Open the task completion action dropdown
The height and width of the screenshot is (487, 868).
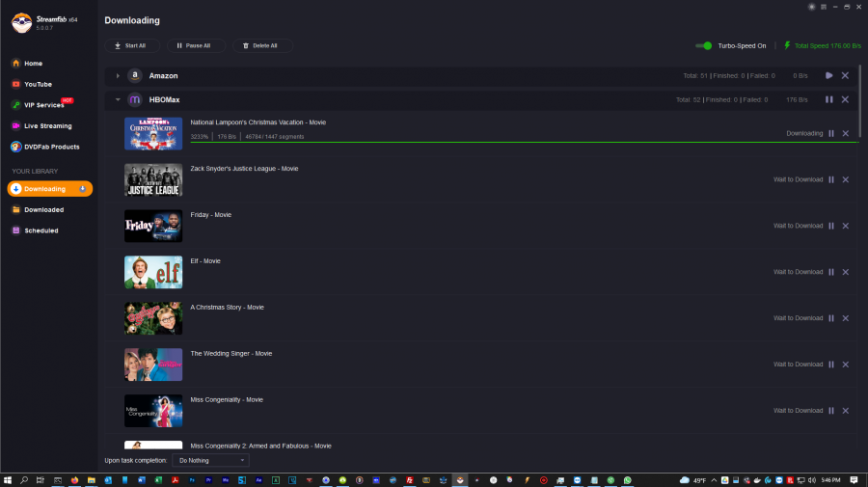tap(210, 460)
